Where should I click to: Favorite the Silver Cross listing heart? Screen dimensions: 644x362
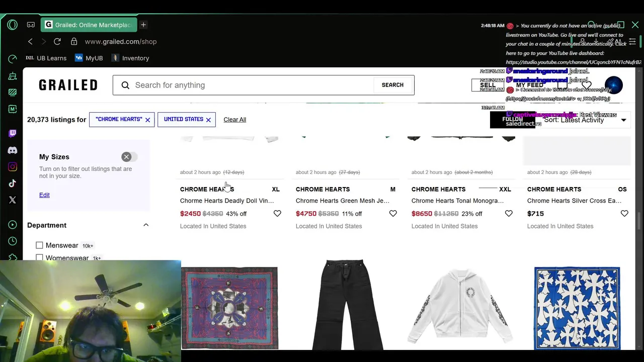(x=624, y=214)
